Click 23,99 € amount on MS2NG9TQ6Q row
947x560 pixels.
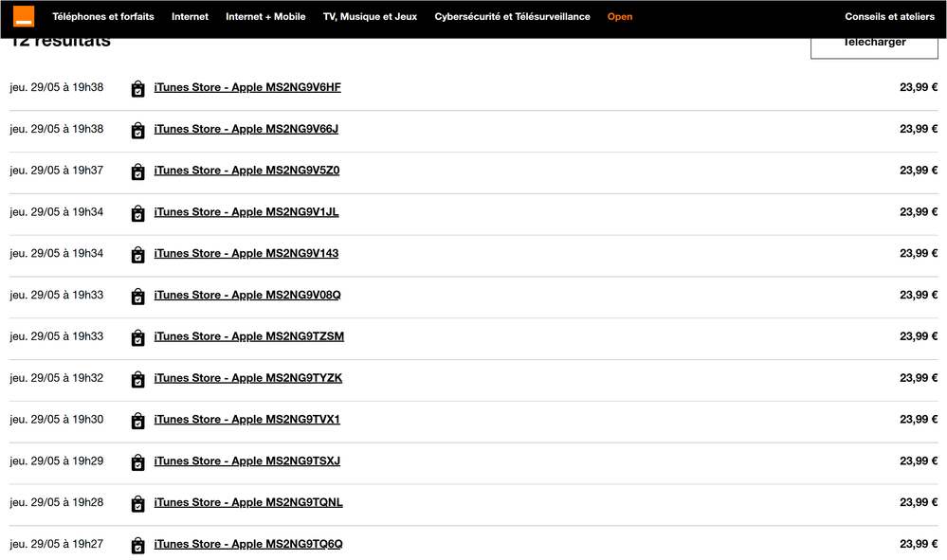[x=919, y=544]
